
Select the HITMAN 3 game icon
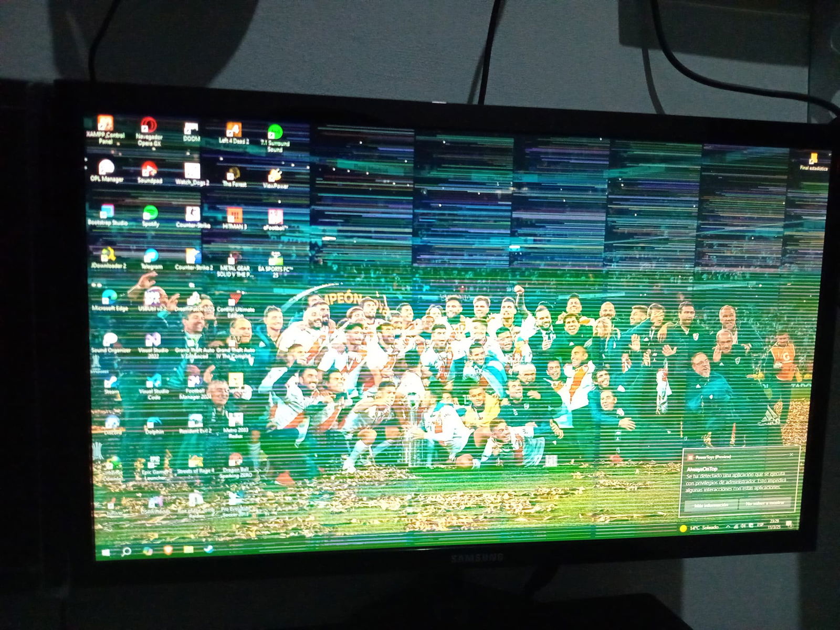(x=234, y=218)
